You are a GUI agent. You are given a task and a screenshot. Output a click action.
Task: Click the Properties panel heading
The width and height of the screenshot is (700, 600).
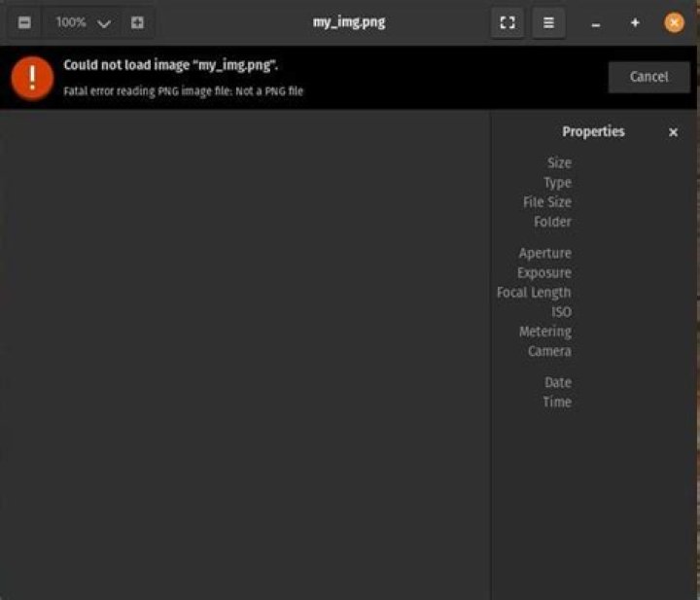click(x=593, y=131)
